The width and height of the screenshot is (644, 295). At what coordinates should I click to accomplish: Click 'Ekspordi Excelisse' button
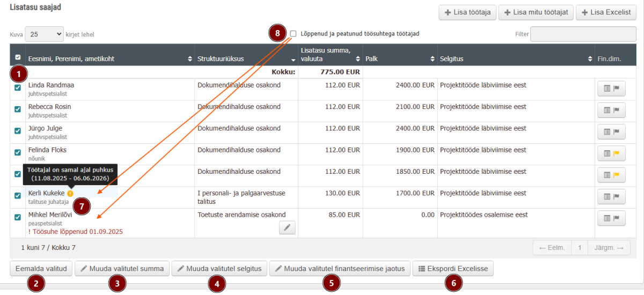(453, 269)
